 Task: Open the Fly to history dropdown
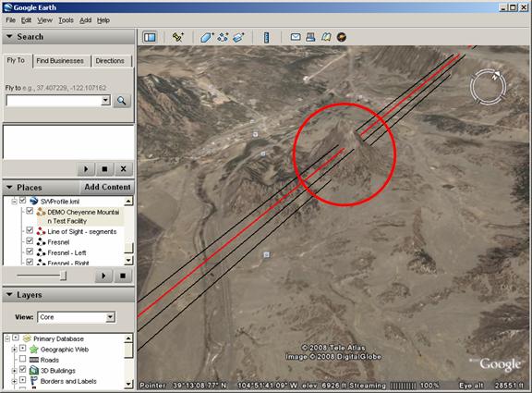(x=106, y=100)
